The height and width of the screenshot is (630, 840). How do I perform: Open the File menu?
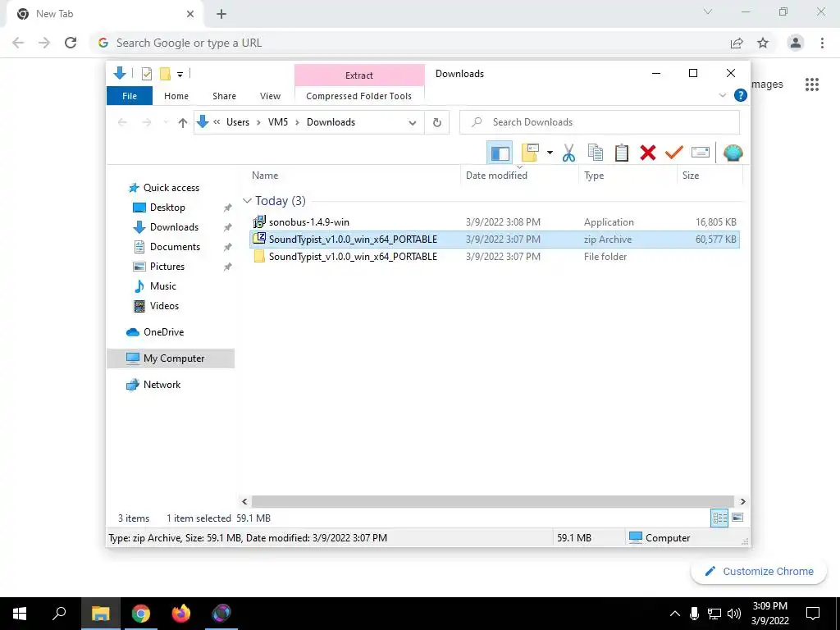pos(130,96)
